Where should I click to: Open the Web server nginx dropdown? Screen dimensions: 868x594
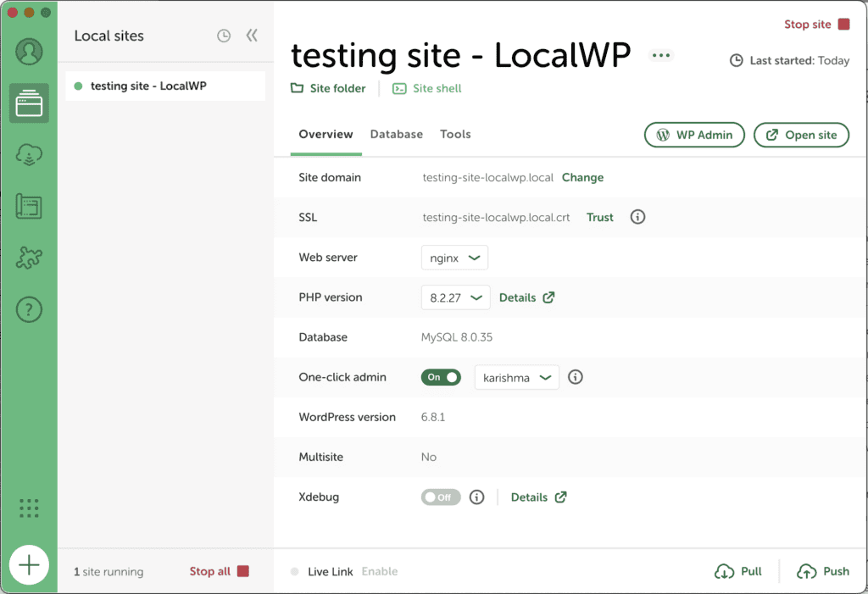(454, 258)
